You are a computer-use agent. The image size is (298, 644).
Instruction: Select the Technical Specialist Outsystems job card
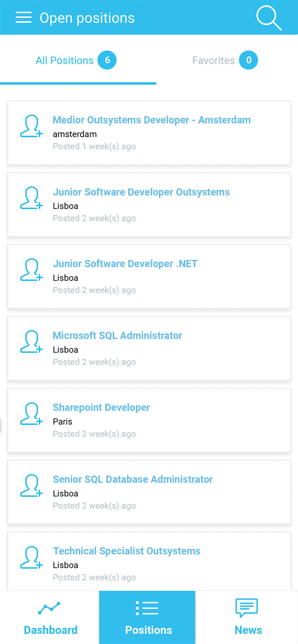point(126,551)
